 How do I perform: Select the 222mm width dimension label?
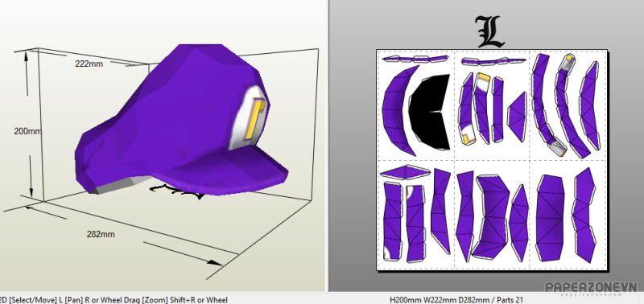(x=89, y=64)
